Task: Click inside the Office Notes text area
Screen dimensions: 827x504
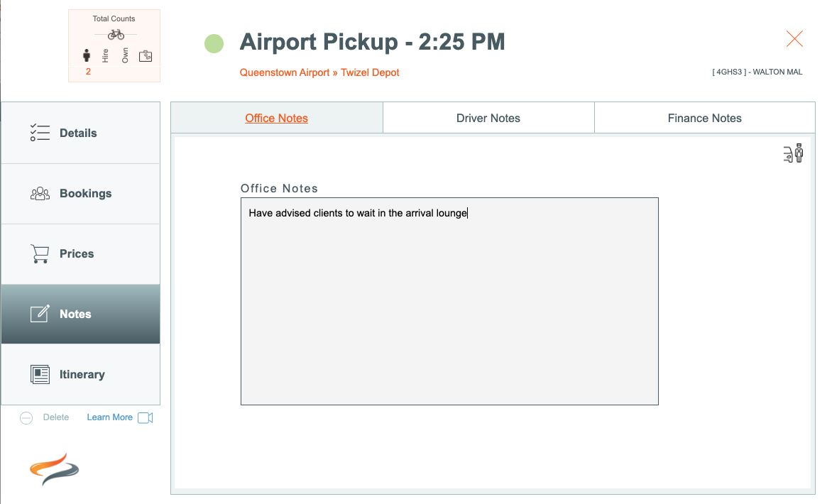Action: [449, 301]
